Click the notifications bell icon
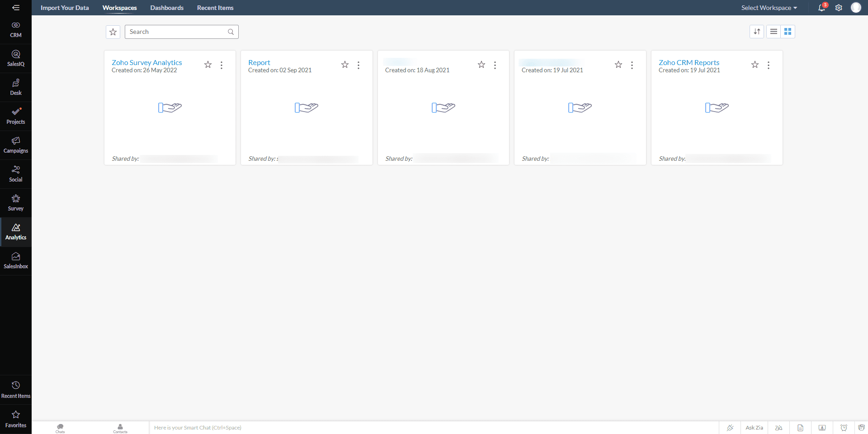The width and height of the screenshot is (868, 434). [x=821, y=8]
